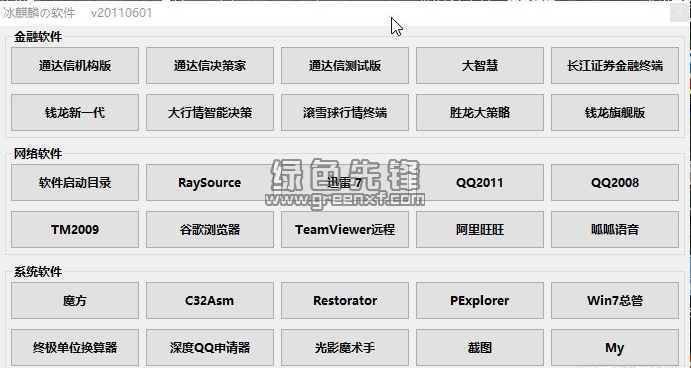
Task: Open QQ2008 button
Action: (x=615, y=182)
